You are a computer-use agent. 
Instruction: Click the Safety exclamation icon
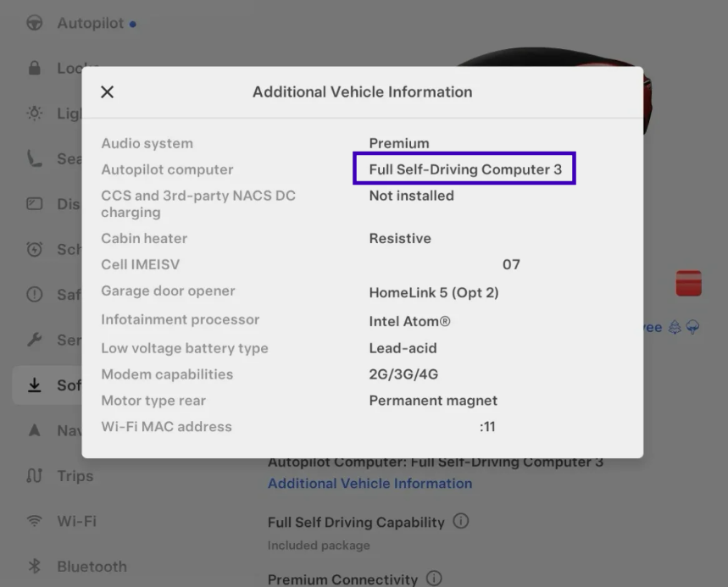point(35,294)
